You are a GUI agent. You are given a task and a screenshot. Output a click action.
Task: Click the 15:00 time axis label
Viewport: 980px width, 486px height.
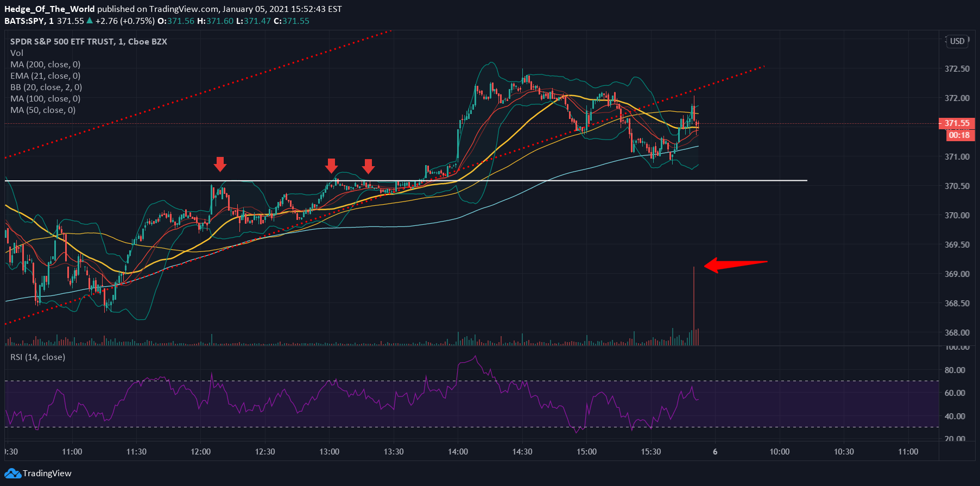tap(587, 452)
